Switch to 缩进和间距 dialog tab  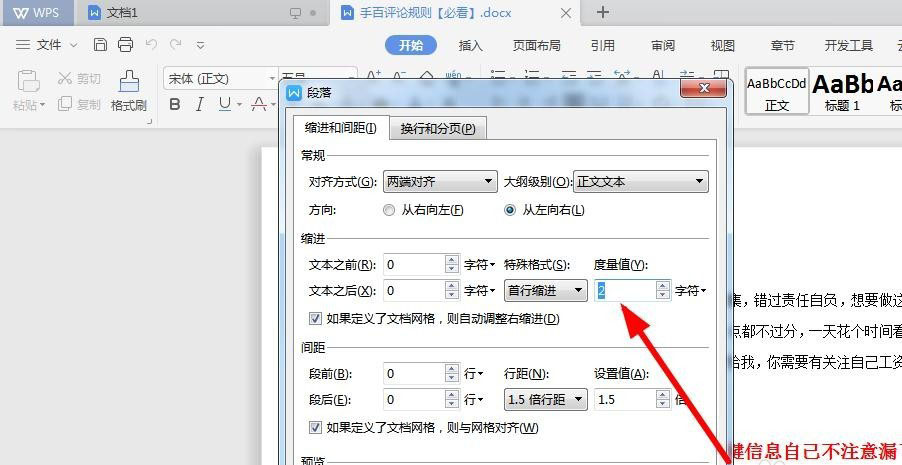click(341, 128)
